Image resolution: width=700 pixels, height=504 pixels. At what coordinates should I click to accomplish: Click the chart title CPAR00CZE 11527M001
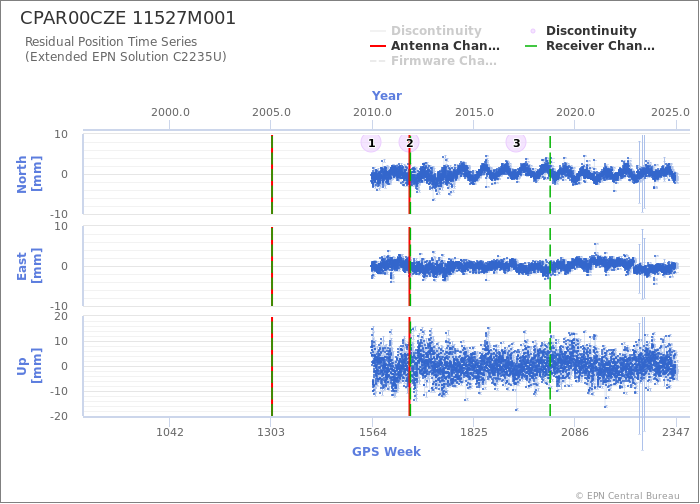[x=128, y=18]
